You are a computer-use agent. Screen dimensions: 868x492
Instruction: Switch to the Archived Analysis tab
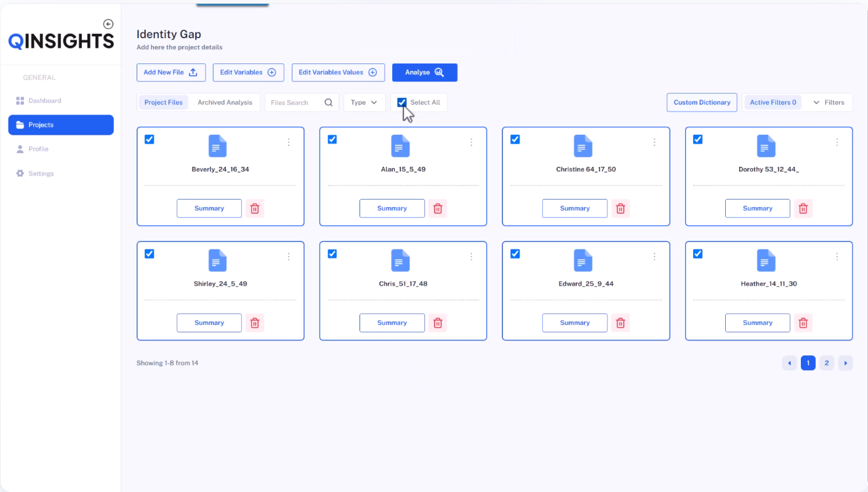[x=225, y=102]
